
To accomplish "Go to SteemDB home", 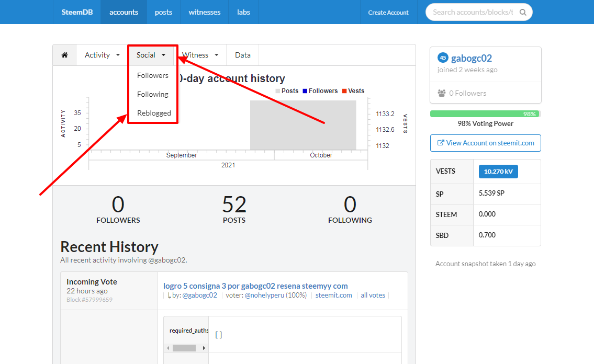I will click(x=77, y=12).
